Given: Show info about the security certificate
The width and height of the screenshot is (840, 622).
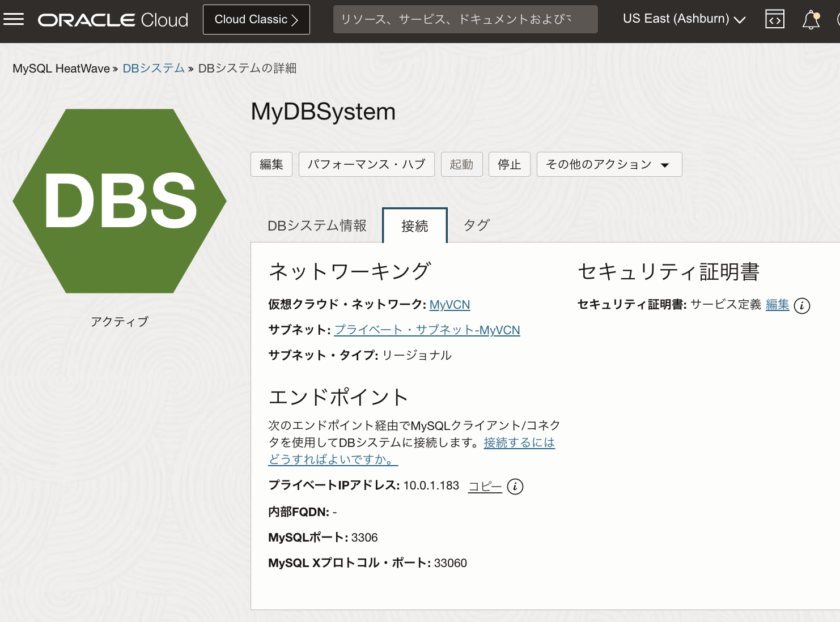Looking at the screenshot, I should click(802, 306).
